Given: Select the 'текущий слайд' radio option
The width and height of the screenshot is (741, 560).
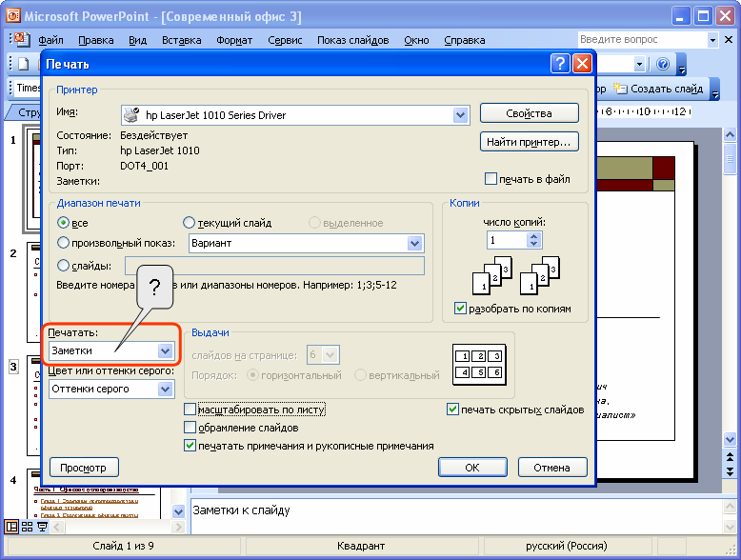Looking at the screenshot, I should [189, 222].
